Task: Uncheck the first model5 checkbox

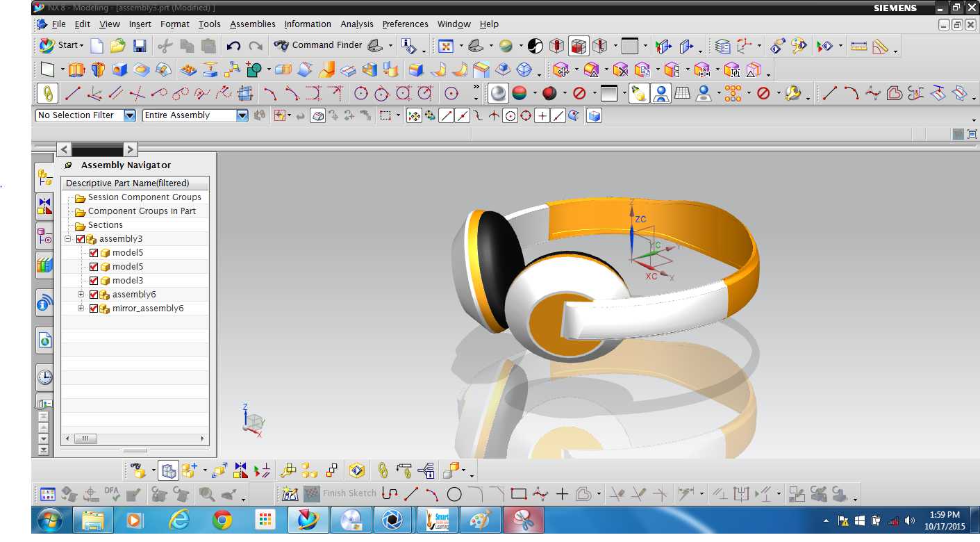Action: (94, 253)
